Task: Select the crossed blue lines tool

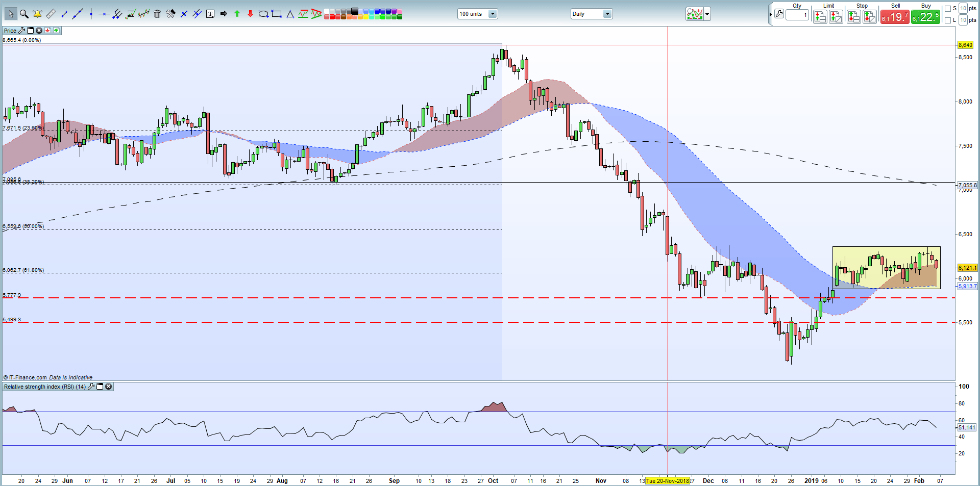Action: click(197, 14)
